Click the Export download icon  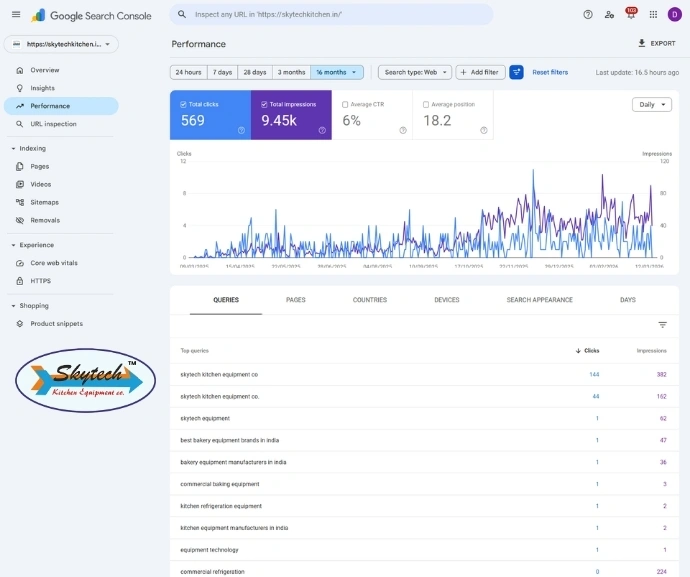[642, 44]
